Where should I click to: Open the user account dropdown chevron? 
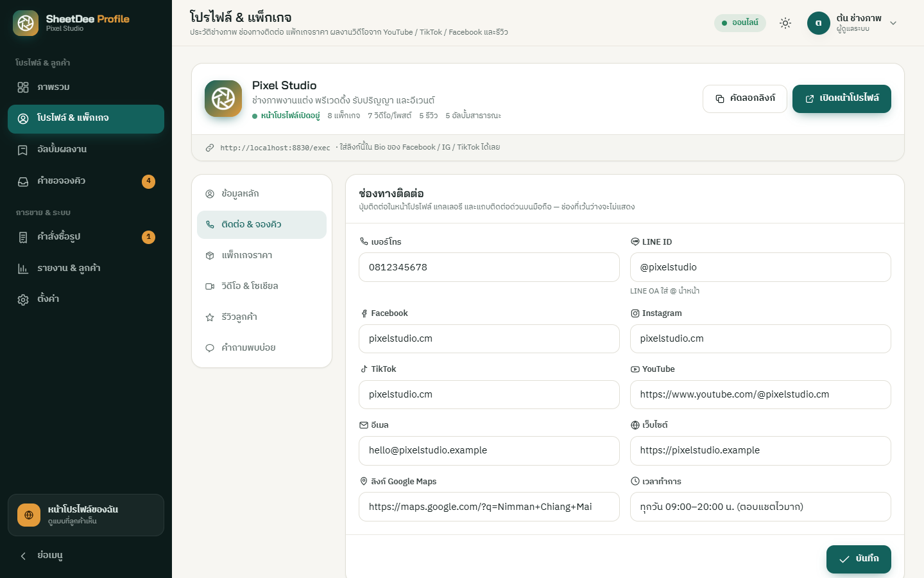pyautogui.click(x=893, y=23)
